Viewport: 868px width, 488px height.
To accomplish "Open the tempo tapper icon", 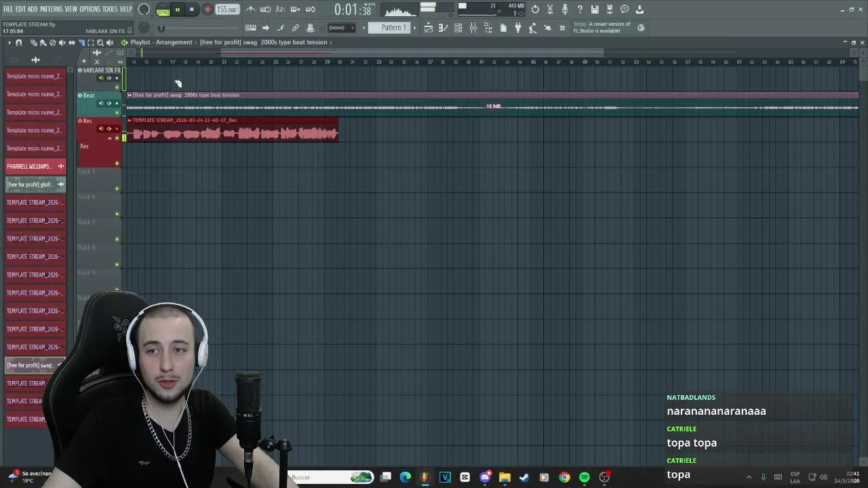I will coord(533,28).
